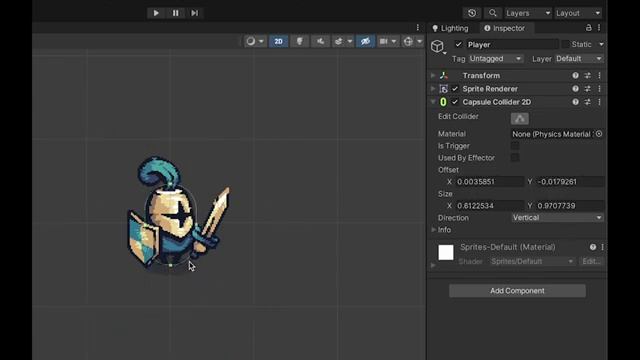Open the scene effects dropdown arrow
The image size is (640, 360).
(349, 42)
